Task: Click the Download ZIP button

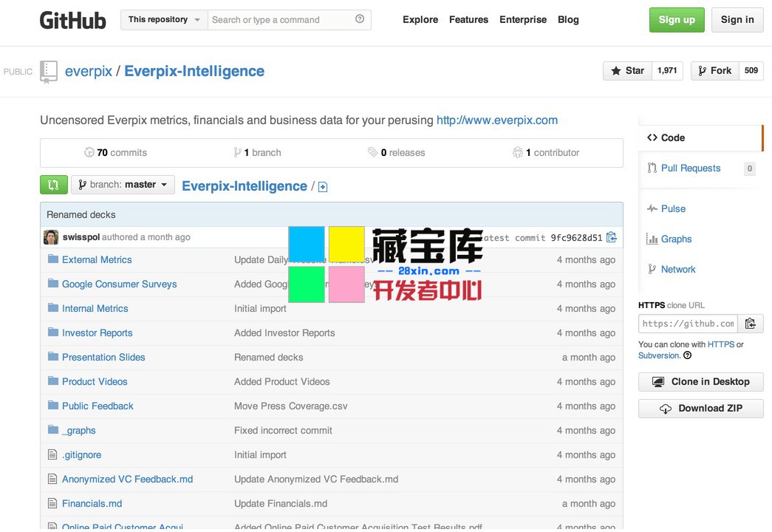Action: (x=700, y=409)
